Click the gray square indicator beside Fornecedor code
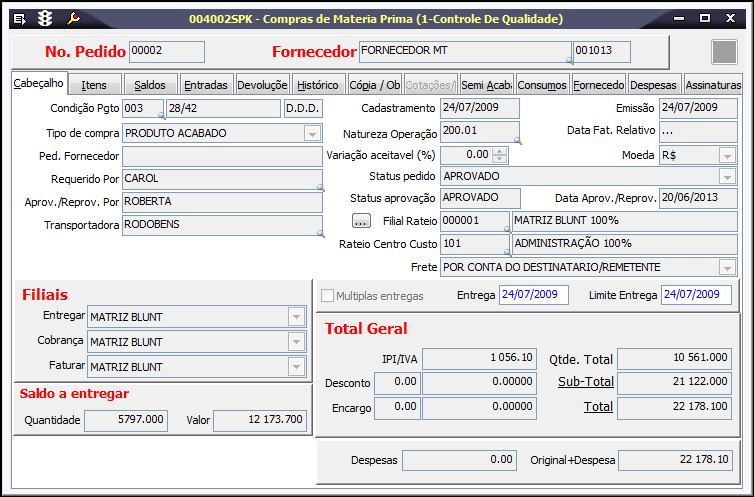 (724, 52)
